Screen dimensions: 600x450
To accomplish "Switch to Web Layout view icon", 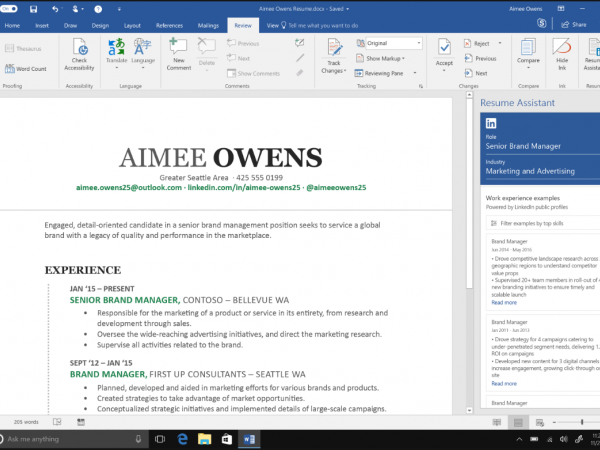I will [x=540, y=422].
